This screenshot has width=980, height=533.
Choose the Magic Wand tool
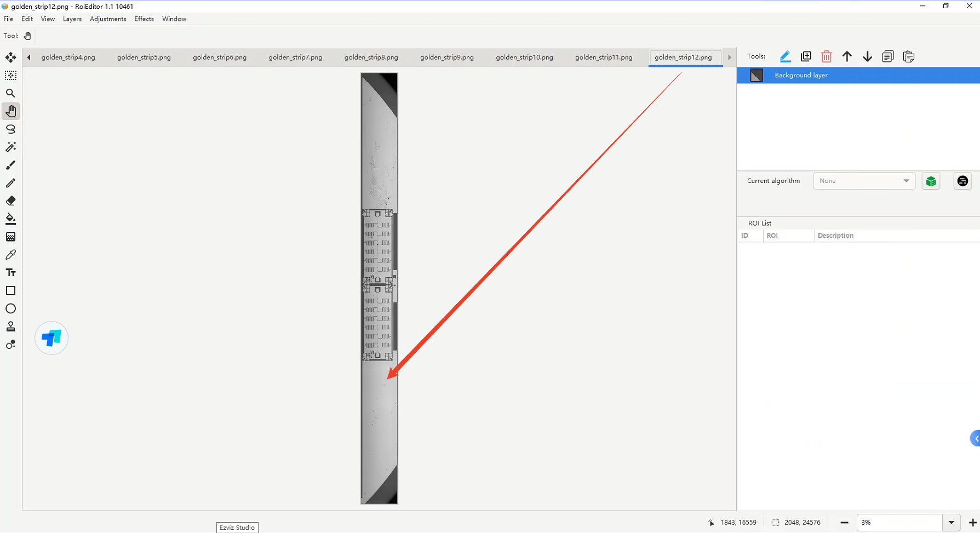pyautogui.click(x=10, y=147)
